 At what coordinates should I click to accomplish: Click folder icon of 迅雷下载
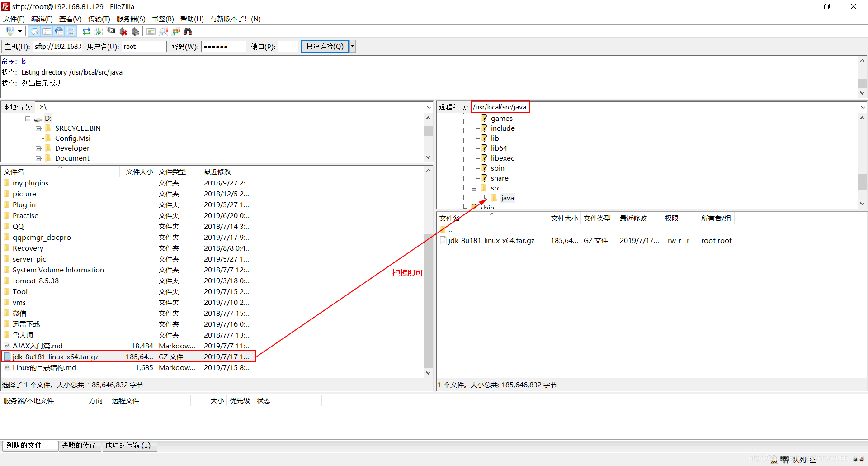pos(7,324)
